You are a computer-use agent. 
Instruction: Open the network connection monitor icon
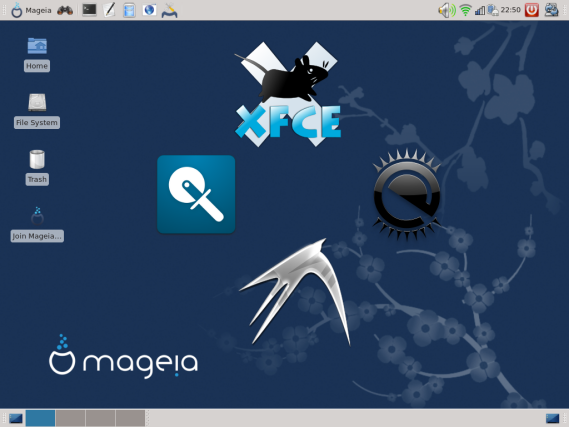click(x=493, y=10)
